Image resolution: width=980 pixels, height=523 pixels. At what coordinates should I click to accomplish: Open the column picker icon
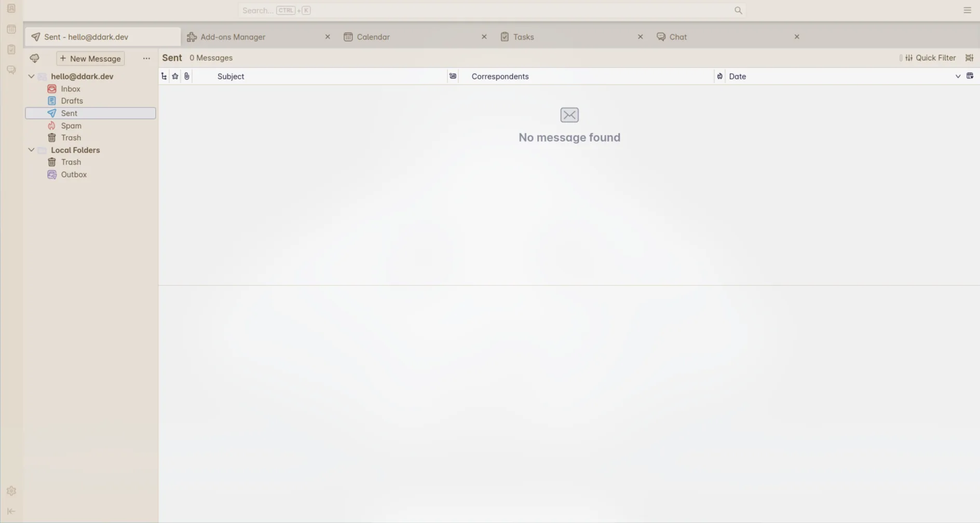970,76
